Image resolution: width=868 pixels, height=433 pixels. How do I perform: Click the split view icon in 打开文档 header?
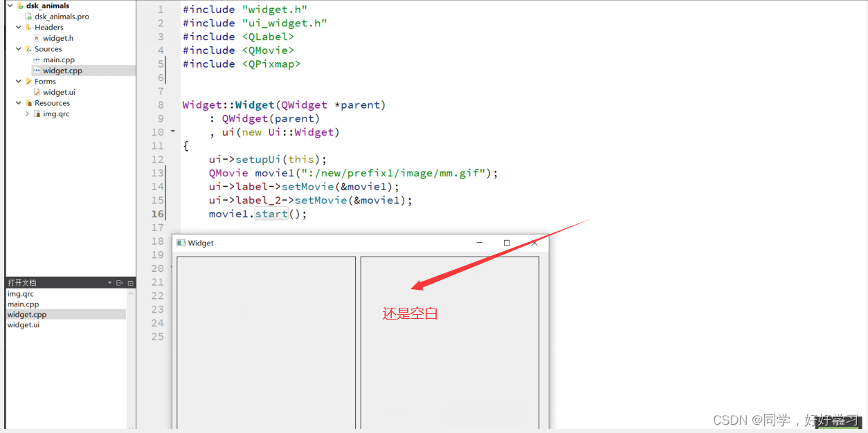[119, 283]
